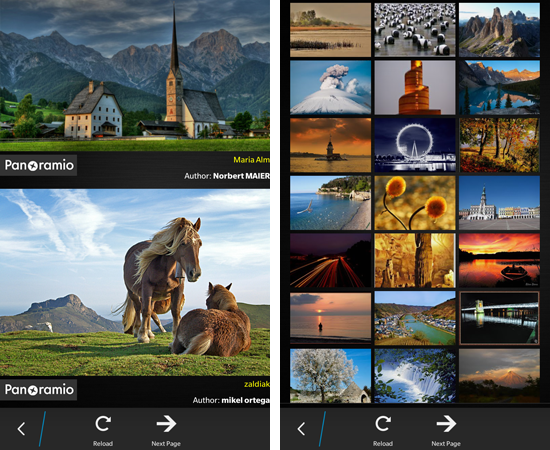Open the yellow flowers macro thumbnail
Image resolution: width=550 pixels, height=450 pixels.
tap(415, 203)
